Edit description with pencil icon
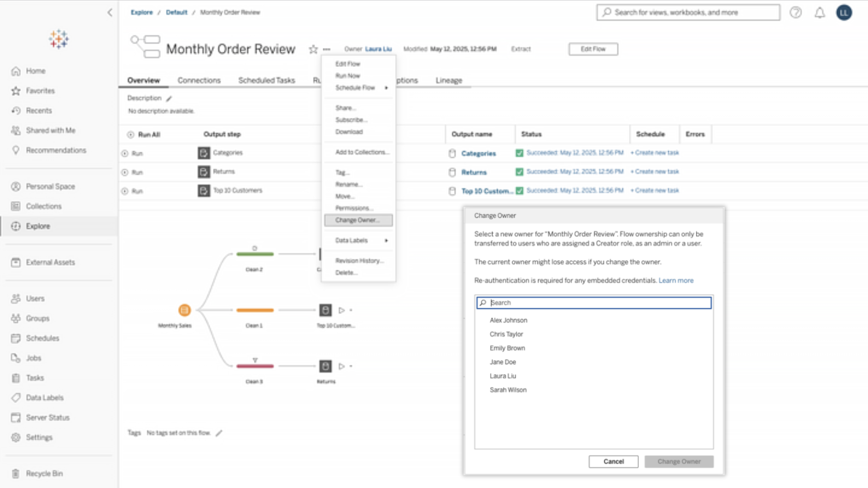The width and height of the screenshot is (868, 488). coord(169,98)
